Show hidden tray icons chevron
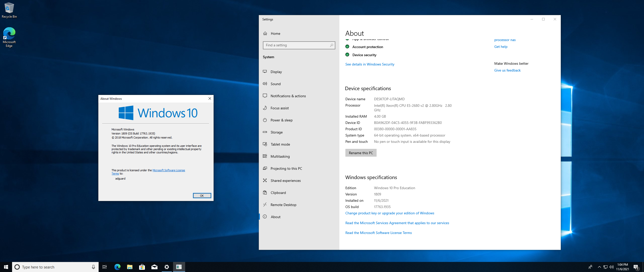Viewport: 644px width, 272px height. pos(599,267)
